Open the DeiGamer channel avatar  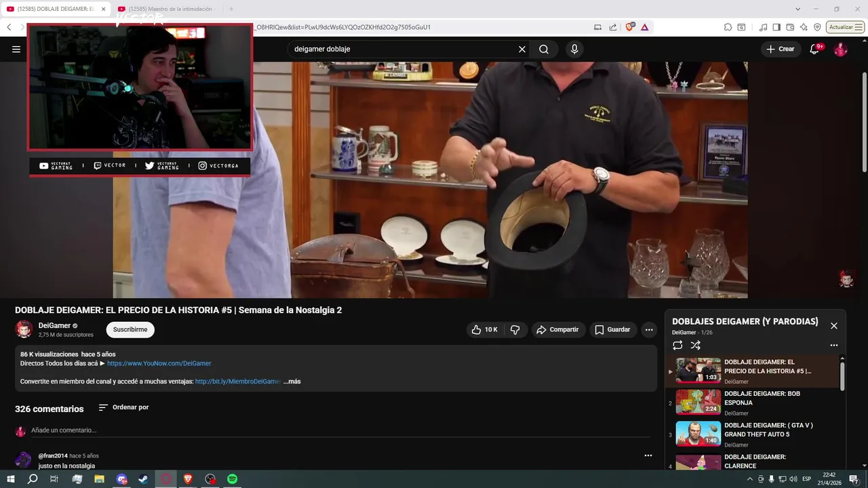click(24, 329)
